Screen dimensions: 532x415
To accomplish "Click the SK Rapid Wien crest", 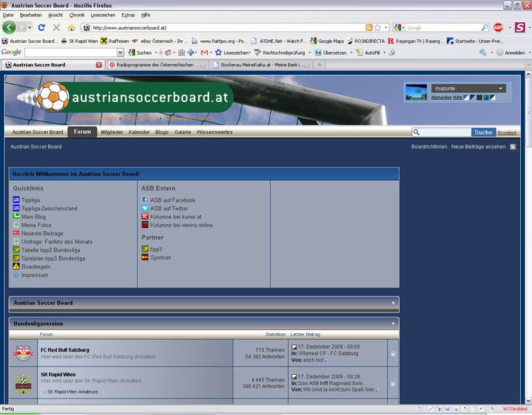I will 23,383.
